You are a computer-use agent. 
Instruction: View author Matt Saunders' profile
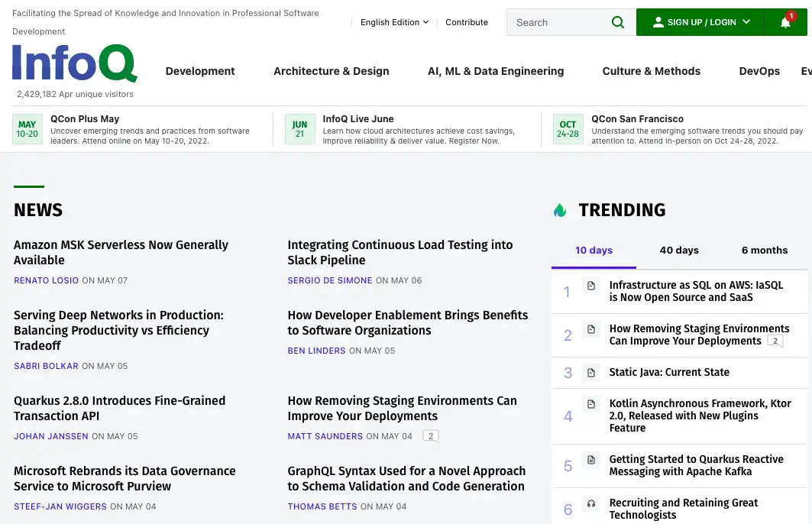325,436
